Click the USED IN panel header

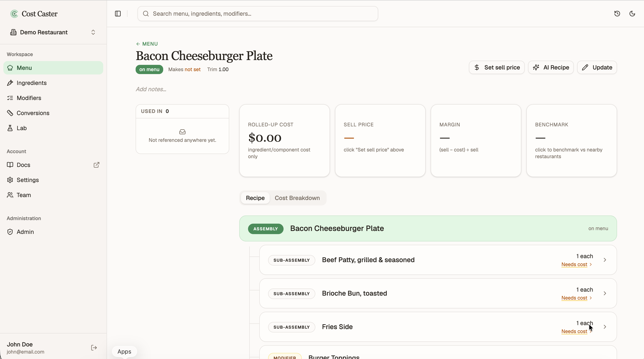click(x=182, y=112)
